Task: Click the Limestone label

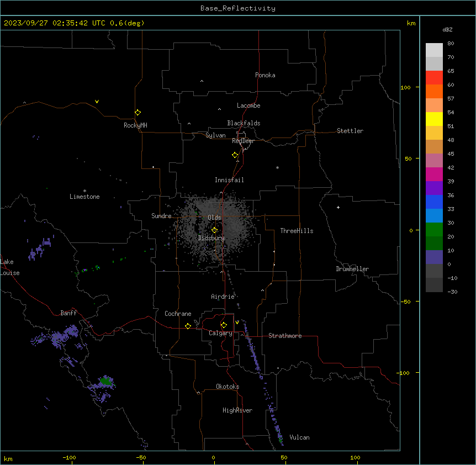Action: click(84, 197)
